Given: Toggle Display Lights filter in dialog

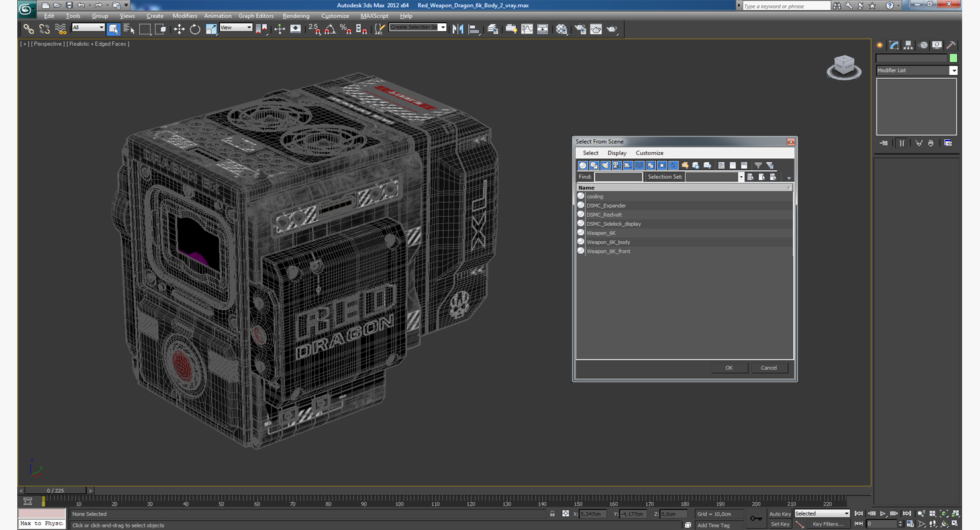Looking at the screenshot, I should [605, 166].
